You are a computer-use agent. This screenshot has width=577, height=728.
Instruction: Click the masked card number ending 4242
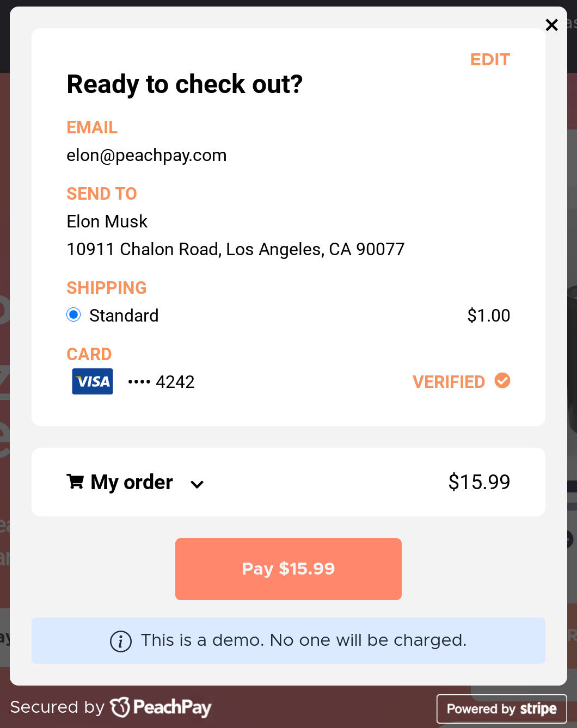click(161, 382)
